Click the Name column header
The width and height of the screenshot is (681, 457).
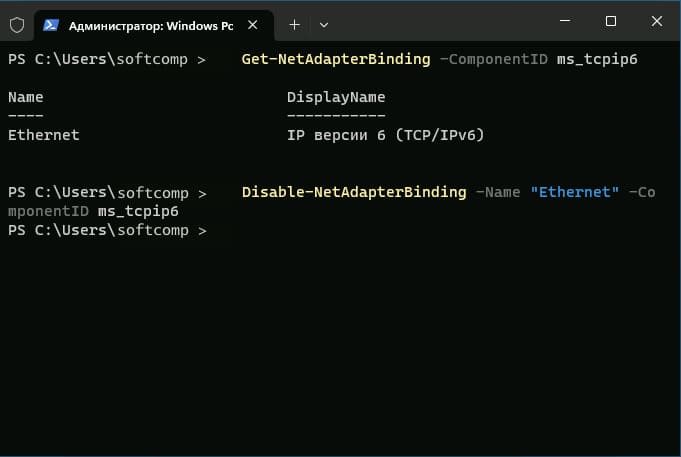point(26,97)
